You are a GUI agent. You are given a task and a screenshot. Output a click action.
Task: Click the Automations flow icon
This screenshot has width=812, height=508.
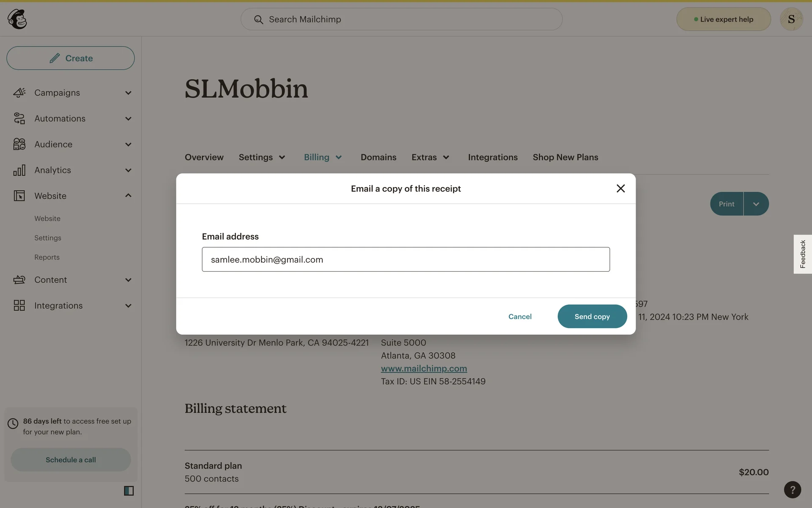[x=19, y=119]
